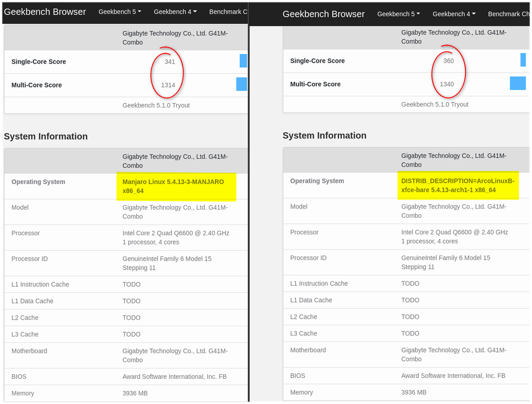Click Motherboard value in left window
This screenshot has height=404, width=532.
(175, 356)
